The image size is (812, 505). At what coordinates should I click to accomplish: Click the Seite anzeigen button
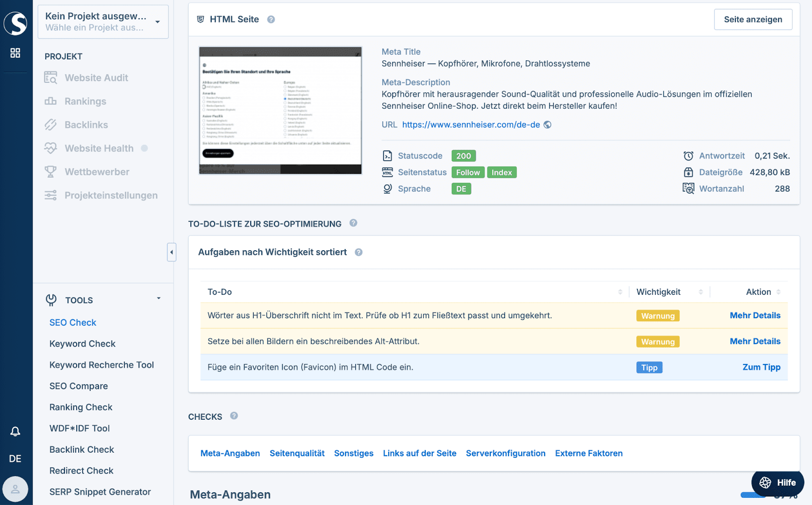[753, 19]
